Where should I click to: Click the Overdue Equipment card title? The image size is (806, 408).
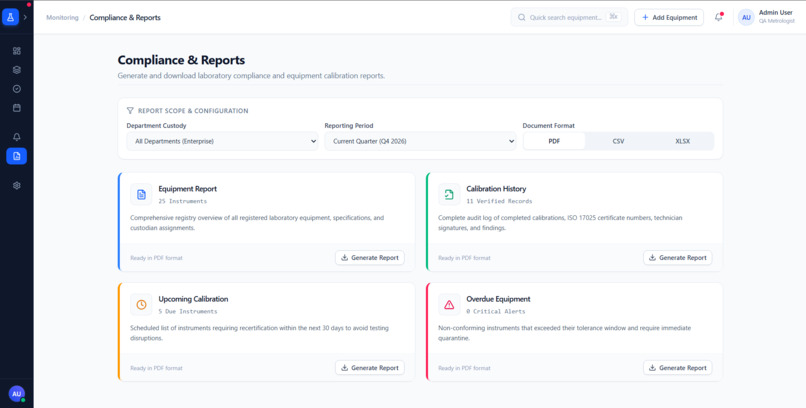point(498,299)
